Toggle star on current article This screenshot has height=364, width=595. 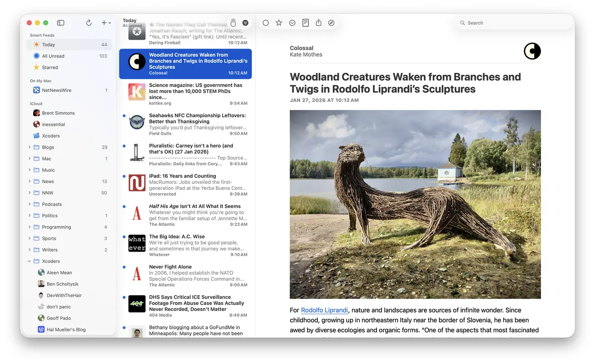pyautogui.click(x=279, y=23)
